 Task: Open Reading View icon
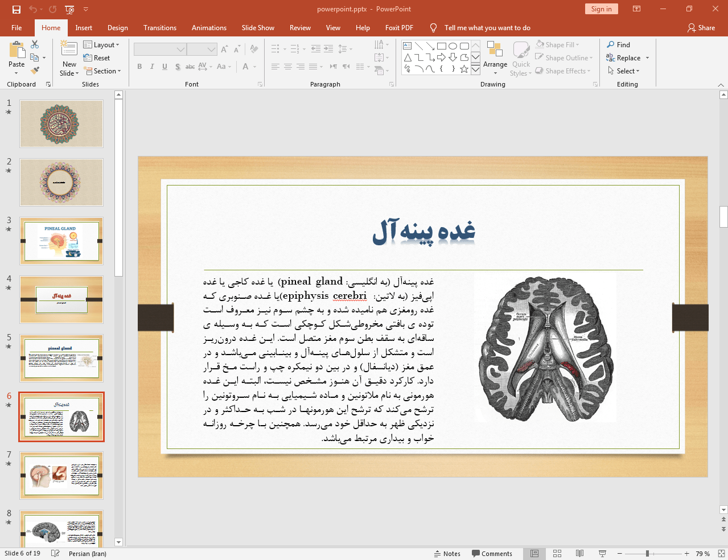(x=579, y=554)
